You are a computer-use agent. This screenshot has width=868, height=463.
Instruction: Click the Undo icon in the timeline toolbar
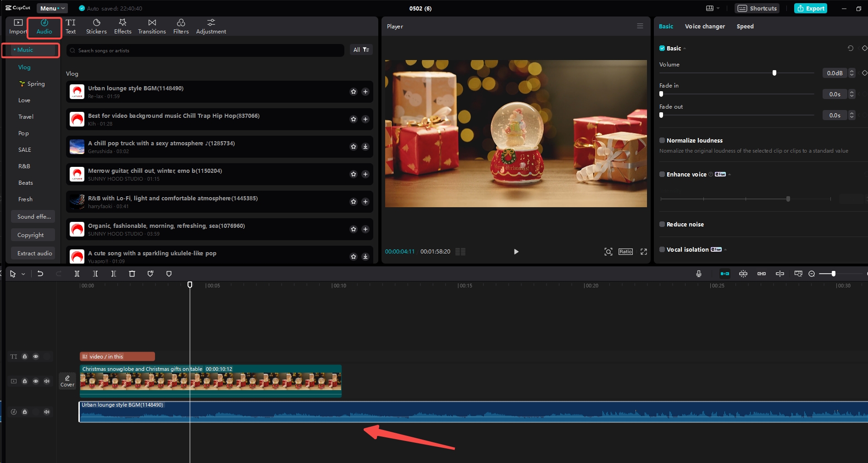(x=40, y=274)
